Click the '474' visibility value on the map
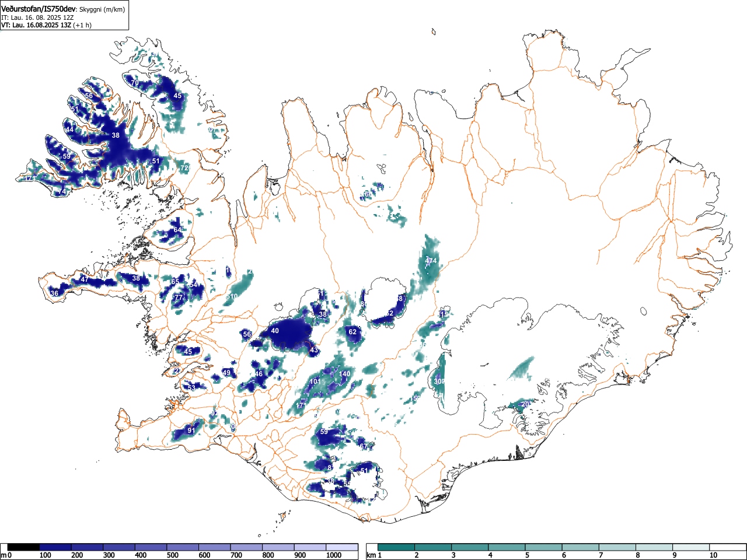The width and height of the screenshot is (747, 560). [x=431, y=260]
